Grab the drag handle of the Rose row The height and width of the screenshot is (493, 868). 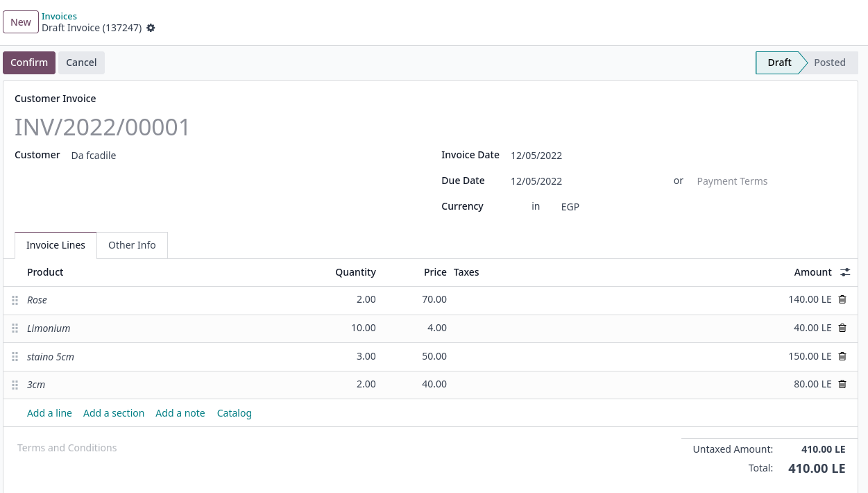click(x=15, y=300)
